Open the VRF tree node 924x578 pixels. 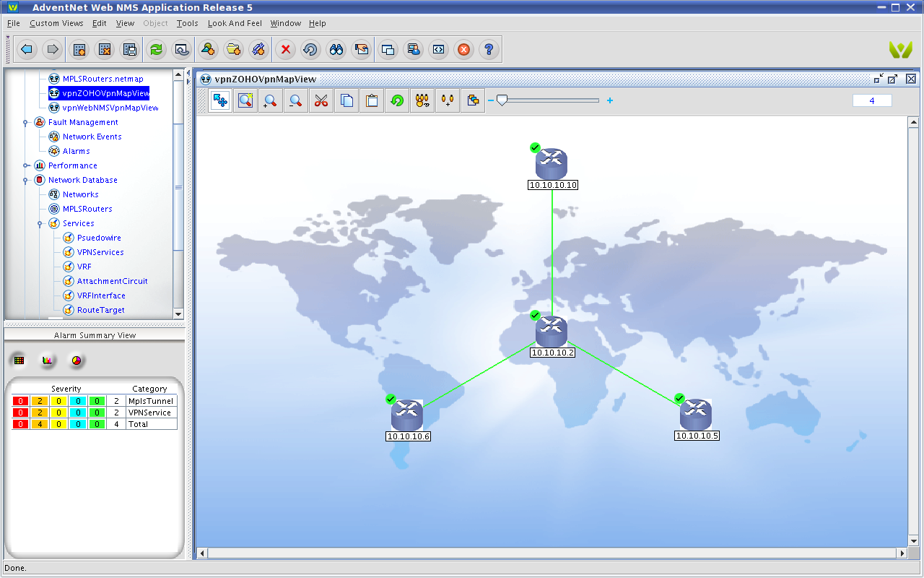click(84, 267)
